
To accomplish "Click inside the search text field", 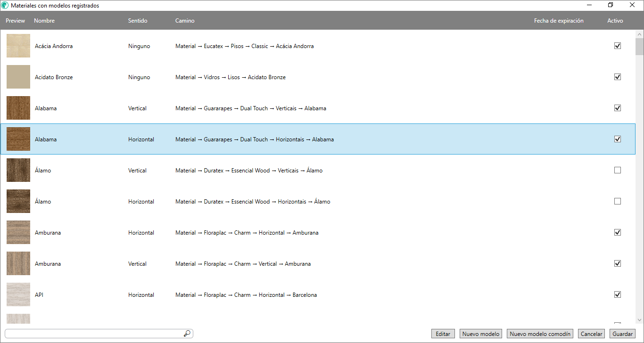I will [94, 334].
